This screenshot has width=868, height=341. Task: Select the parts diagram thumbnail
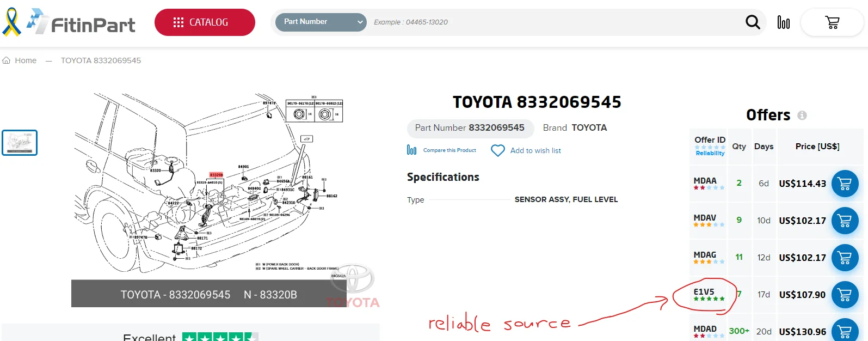pyautogui.click(x=20, y=143)
